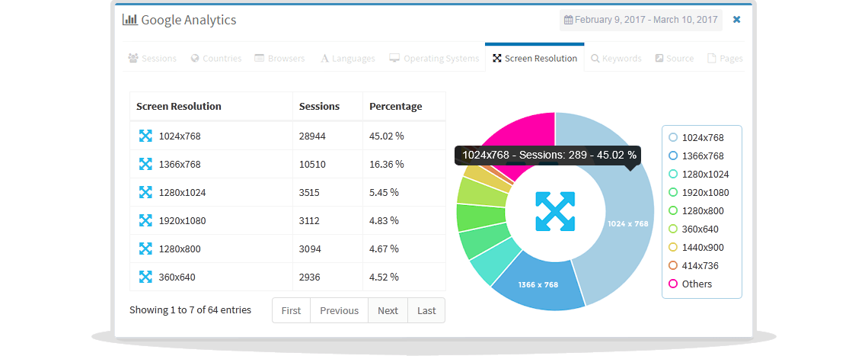868x356 pixels.
Task: Open the Keywords tab
Action: 615,58
